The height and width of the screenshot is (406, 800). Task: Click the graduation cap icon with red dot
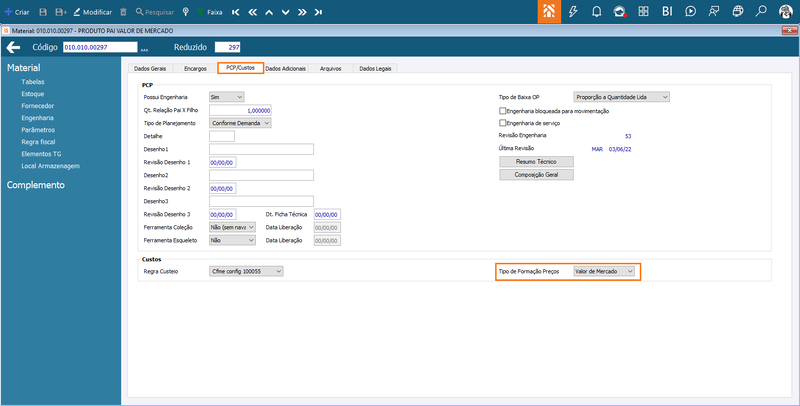point(620,11)
